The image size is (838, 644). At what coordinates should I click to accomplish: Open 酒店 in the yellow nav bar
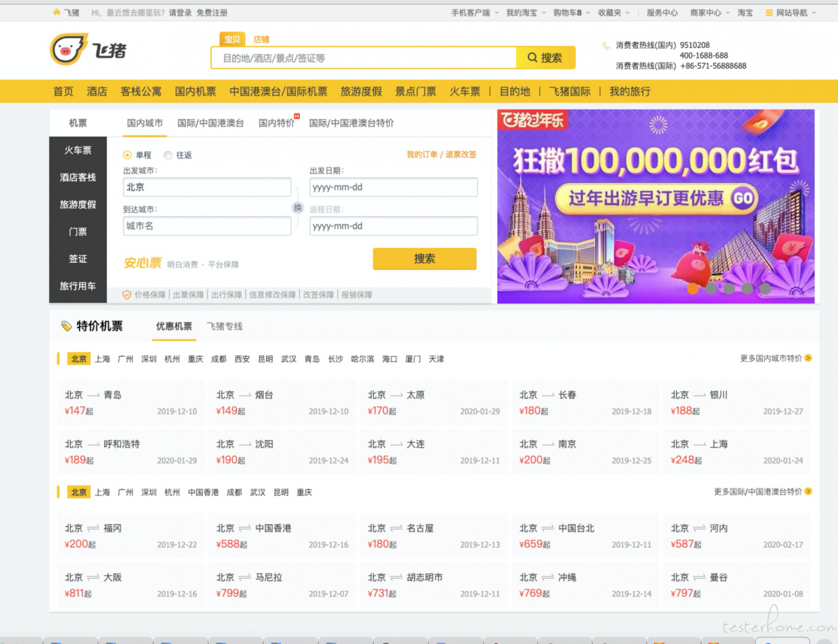click(x=97, y=92)
